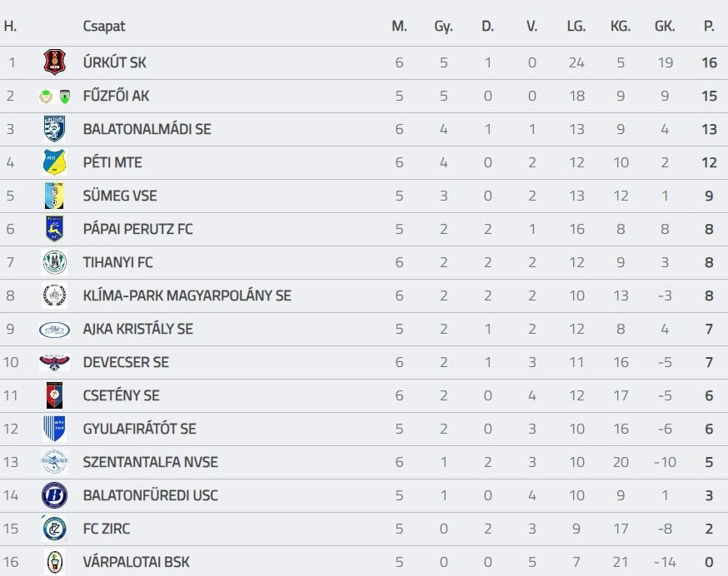728x576 pixels.
Task: Open the Szentantalfa NVSE team link
Action: (150, 462)
